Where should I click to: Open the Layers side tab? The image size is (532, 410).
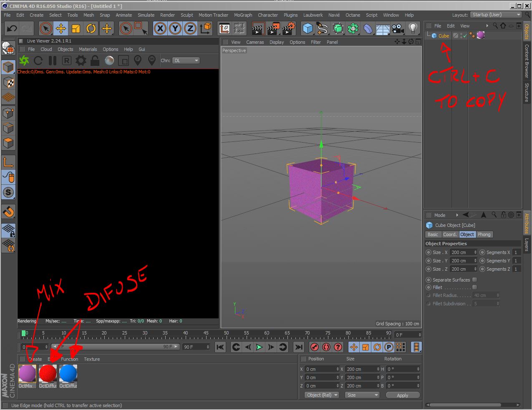coord(527,244)
